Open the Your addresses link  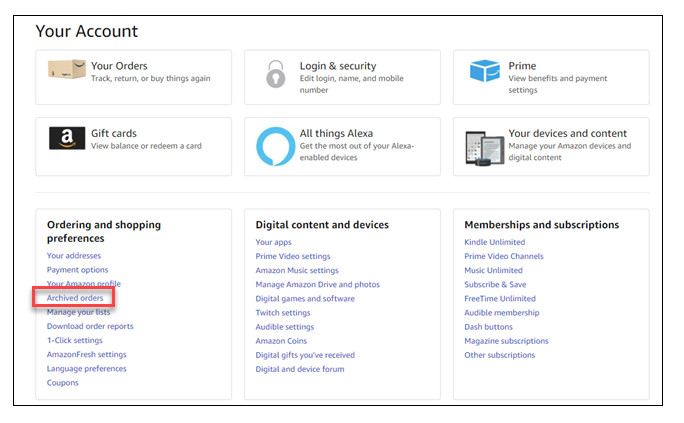tap(74, 256)
